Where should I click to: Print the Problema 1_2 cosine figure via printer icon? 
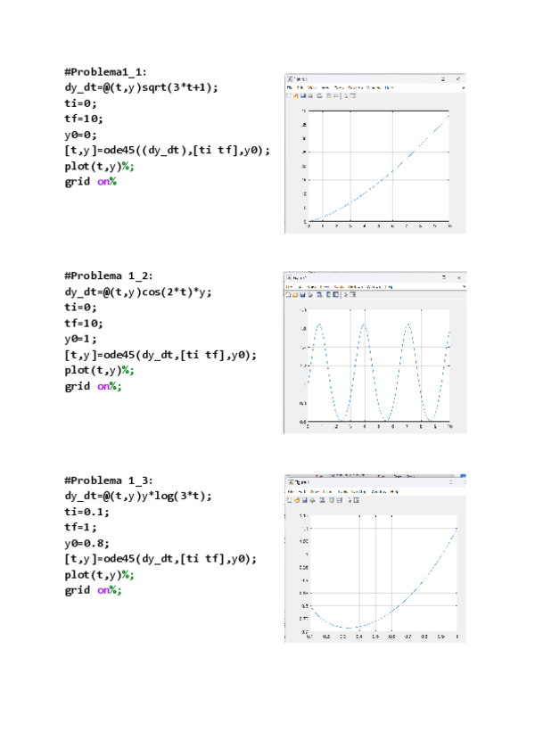(x=310, y=294)
